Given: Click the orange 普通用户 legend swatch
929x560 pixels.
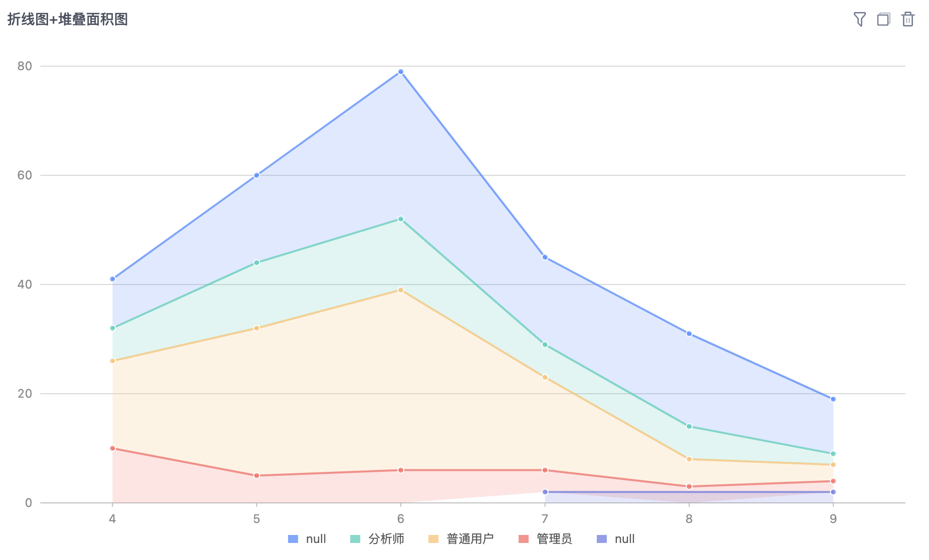Looking at the screenshot, I should [433, 539].
